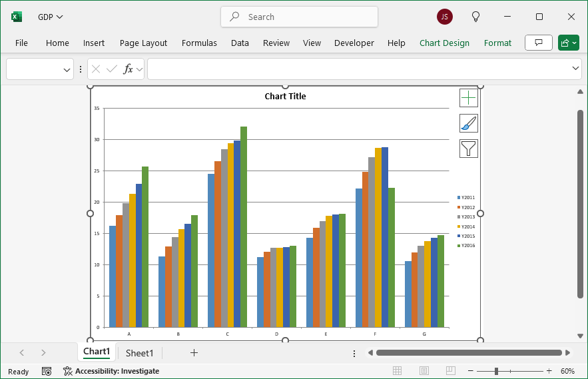Click the Chart Title text
The height and width of the screenshot is (379, 588).
tap(285, 97)
